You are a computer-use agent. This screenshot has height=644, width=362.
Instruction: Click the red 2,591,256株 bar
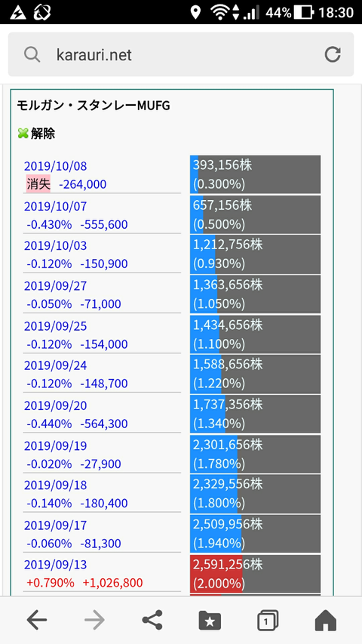(x=255, y=573)
